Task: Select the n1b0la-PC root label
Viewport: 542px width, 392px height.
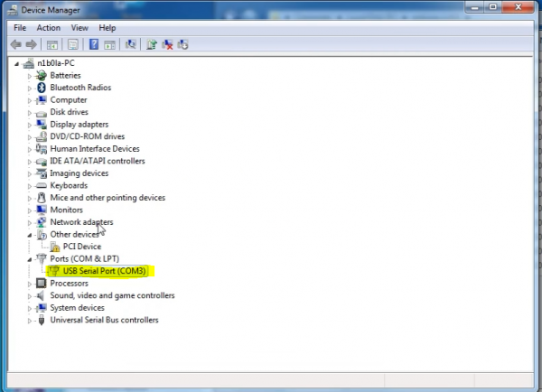Action: (x=56, y=63)
